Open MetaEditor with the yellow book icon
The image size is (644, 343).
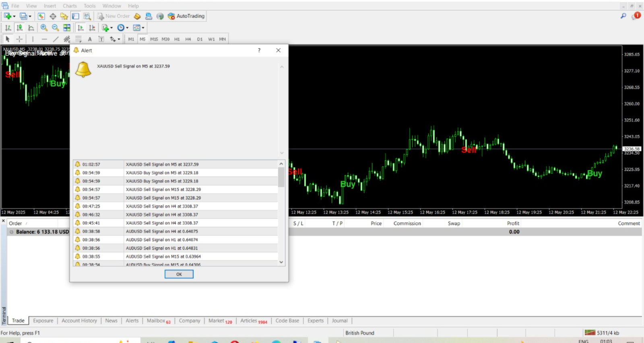[137, 16]
